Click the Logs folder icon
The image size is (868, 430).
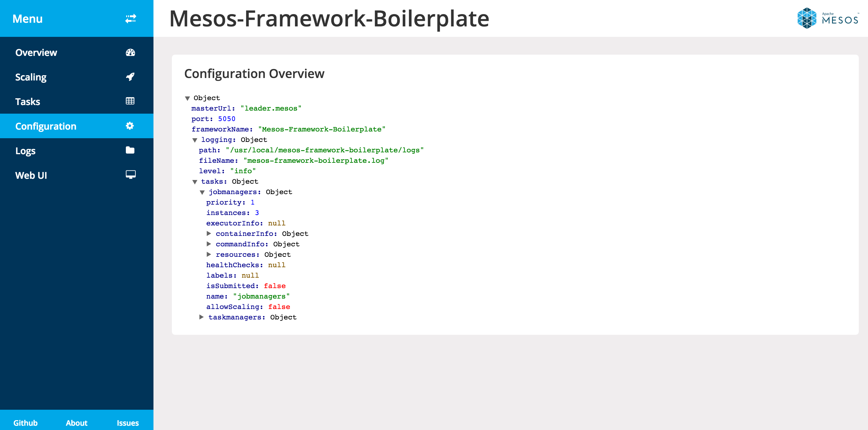[130, 150]
